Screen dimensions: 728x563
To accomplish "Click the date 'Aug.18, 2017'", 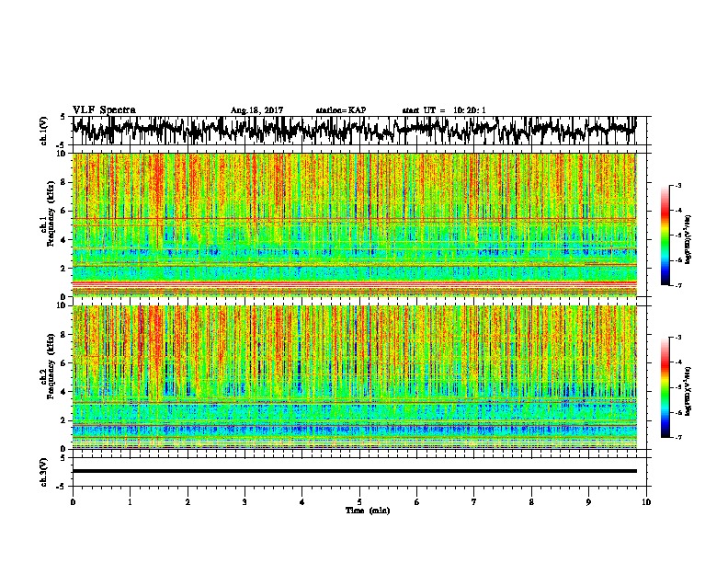I will pyautogui.click(x=256, y=110).
